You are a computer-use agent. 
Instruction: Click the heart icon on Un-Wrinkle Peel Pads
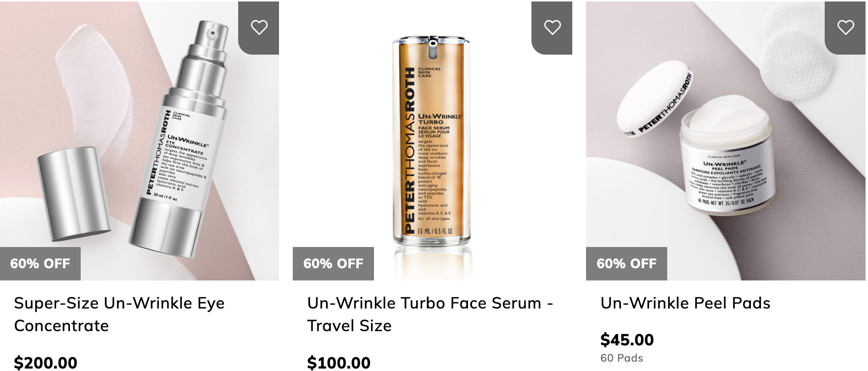845,28
